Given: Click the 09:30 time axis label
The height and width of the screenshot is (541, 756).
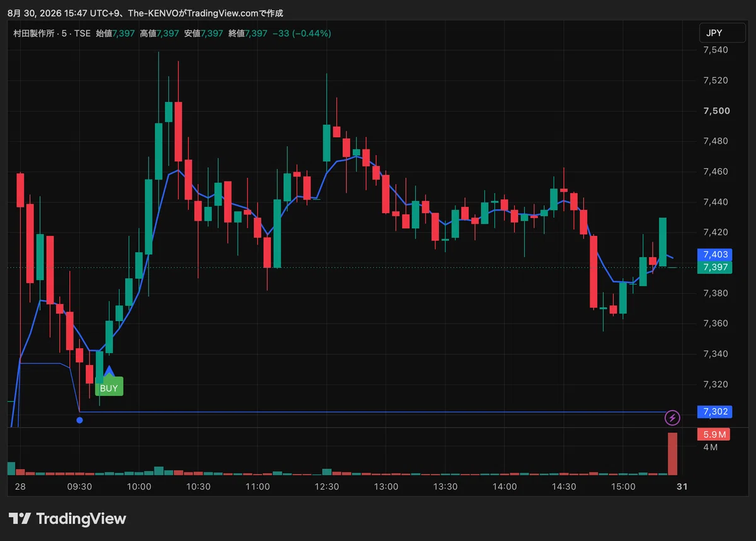Looking at the screenshot, I should coord(79,487).
